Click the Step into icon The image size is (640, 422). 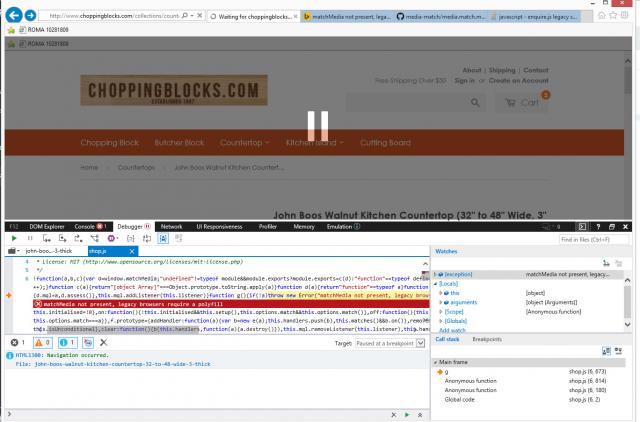click(47, 238)
